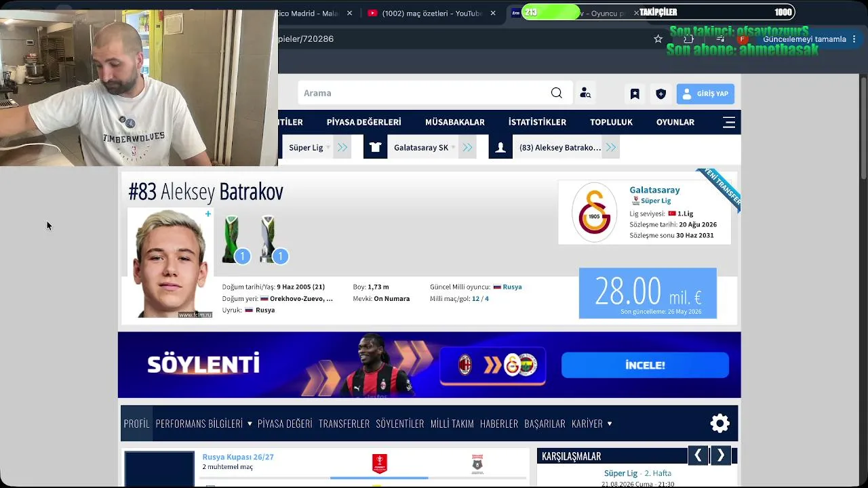Image resolution: width=868 pixels, height=488 pixels.
Task: Switch to the Milli Takım tab
Action: [x=452, y=424]
